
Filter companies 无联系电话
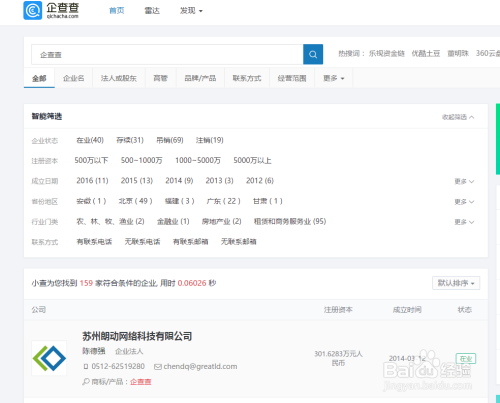click(x=142, y=242)
